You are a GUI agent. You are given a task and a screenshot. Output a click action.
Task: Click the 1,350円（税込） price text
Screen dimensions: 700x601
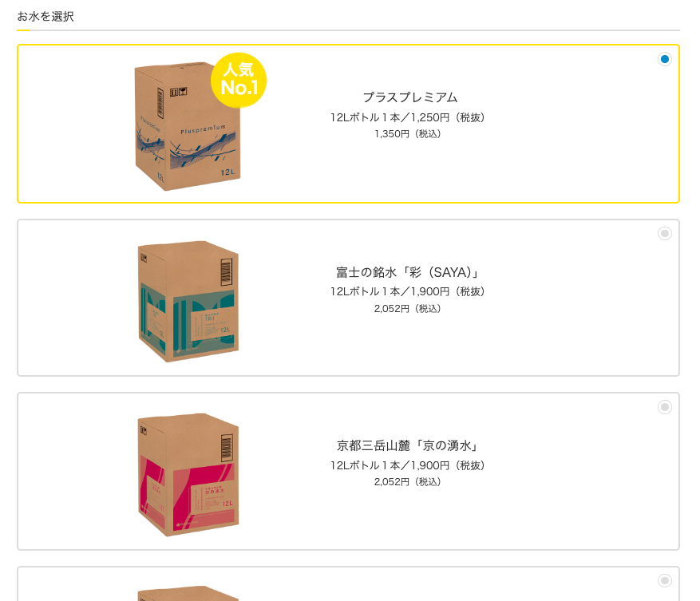[408, 134]
